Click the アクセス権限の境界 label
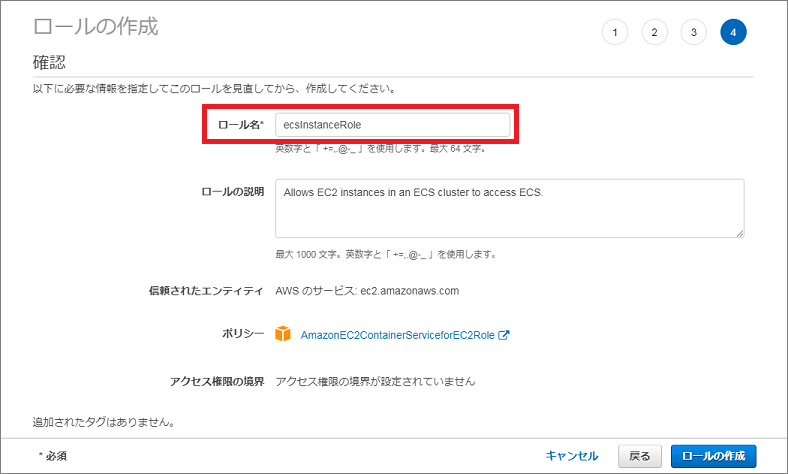Image resolution: width=788 pixels, height=474 pixels. tap(217, 382)
